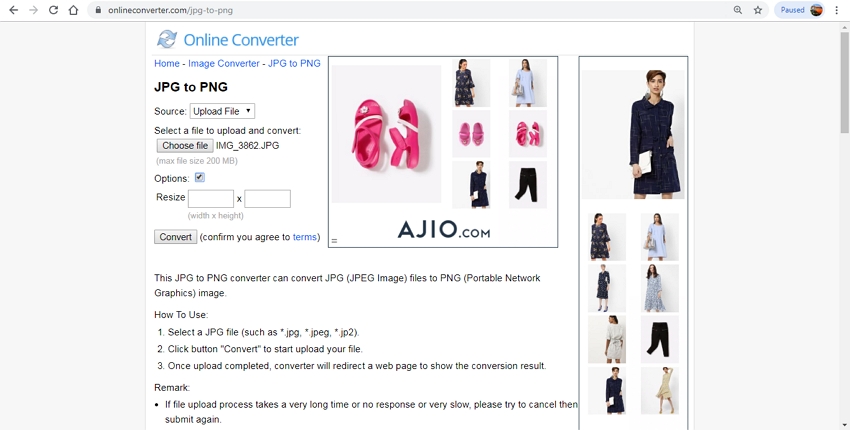Click the black pants thumbnail in sidebar ad
This screenshot has width=850, height=430.
click(660, 339)
